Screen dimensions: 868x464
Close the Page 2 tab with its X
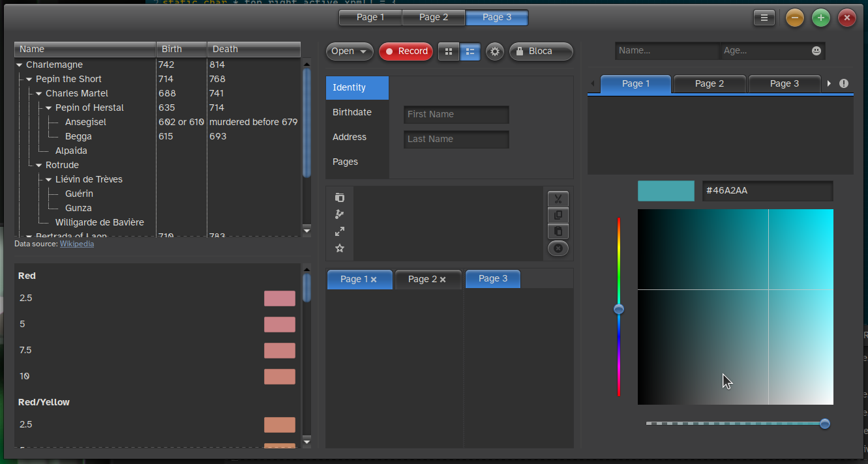click(443, 280)
